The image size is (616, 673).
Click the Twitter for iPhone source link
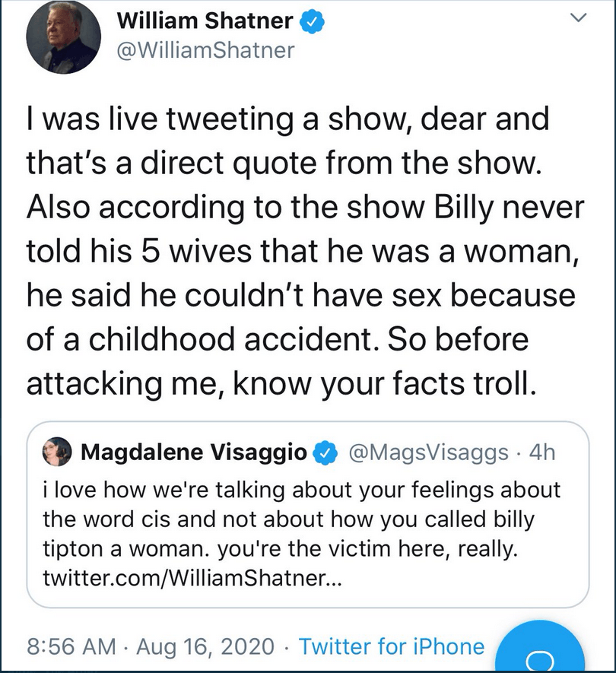(392, 647)
